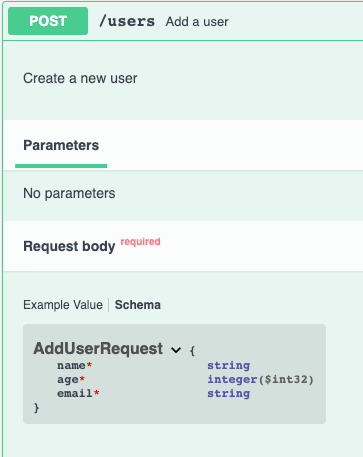Screen dimensions: 363x457
Task: Switch to the Example Value tab
Action: point(63,305)
